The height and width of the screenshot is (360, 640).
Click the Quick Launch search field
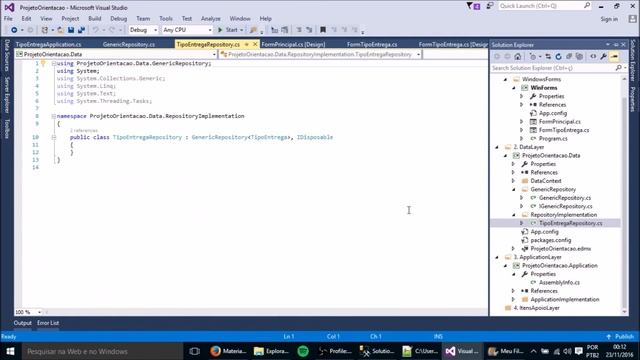pos(544,6)
